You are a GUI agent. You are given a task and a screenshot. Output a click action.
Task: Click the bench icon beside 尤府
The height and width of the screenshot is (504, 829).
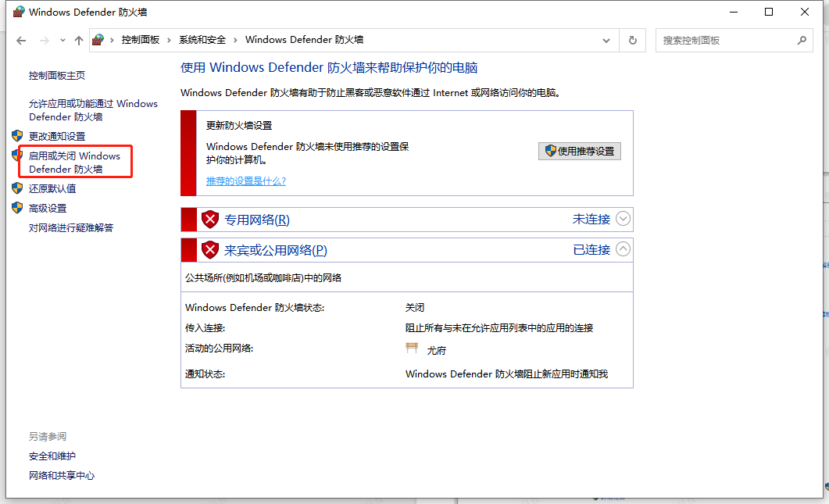point(412,348)
